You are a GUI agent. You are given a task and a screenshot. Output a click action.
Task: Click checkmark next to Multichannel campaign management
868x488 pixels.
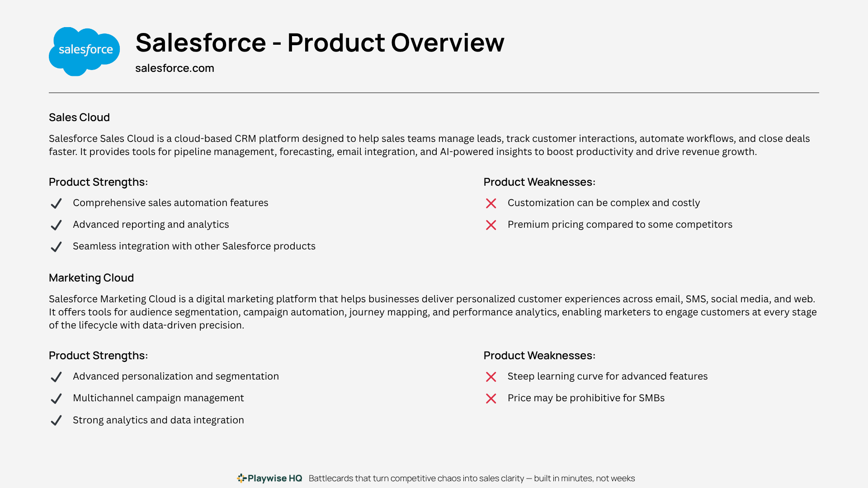click(x=56, y=399)
